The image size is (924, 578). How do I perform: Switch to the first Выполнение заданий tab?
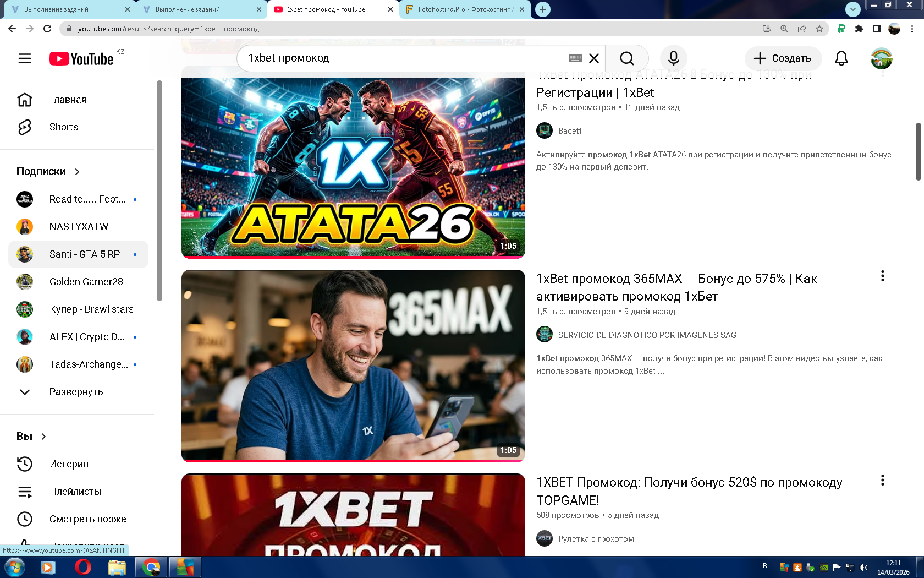(70, 9)
